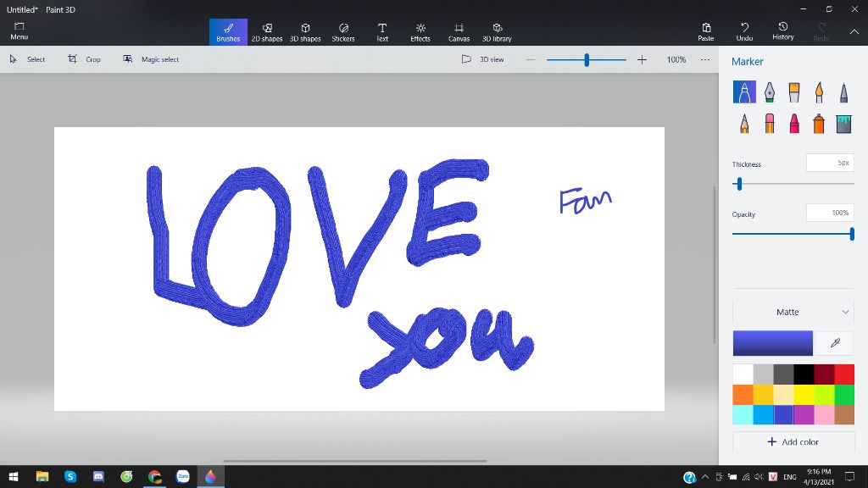Click the 100% zoom value
The width and height of the screenshot is (868, 488).
pyautogui.click(x=676, y=59)
